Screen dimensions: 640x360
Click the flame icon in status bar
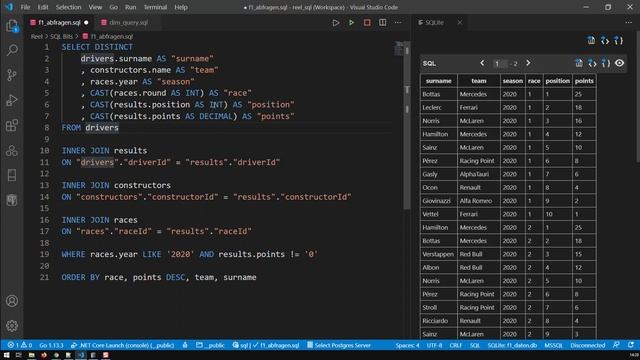185,345
